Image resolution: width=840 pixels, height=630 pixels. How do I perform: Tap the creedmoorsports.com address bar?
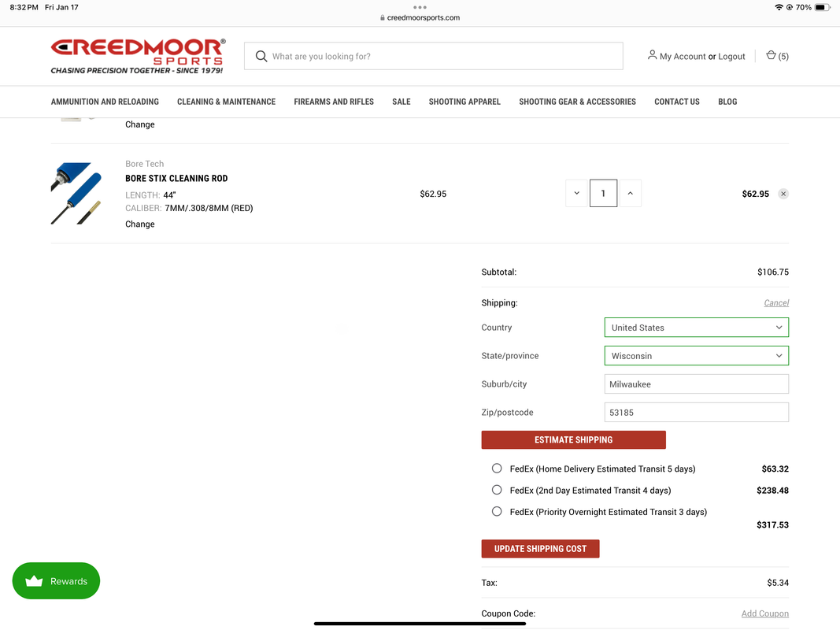click(420, 17)
